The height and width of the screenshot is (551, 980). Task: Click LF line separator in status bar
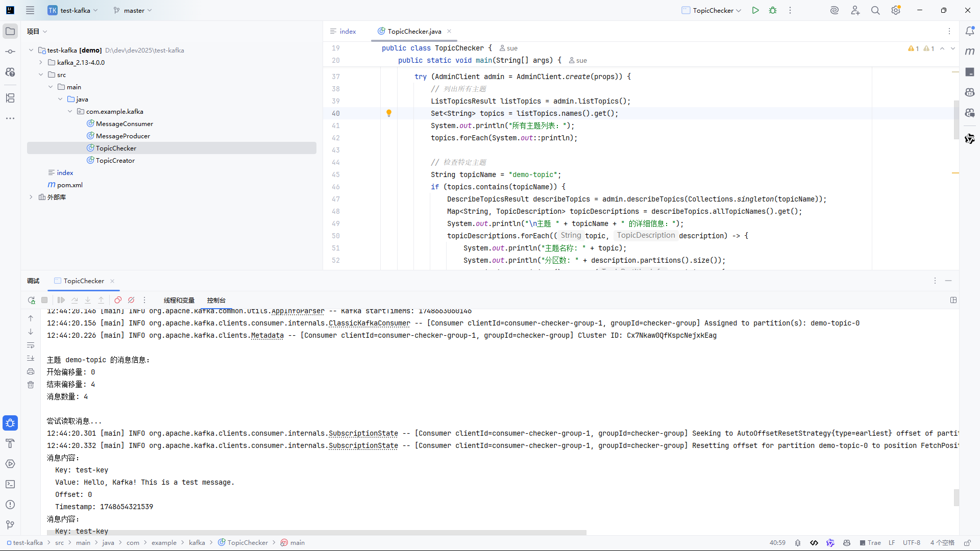tap(892, 543)
